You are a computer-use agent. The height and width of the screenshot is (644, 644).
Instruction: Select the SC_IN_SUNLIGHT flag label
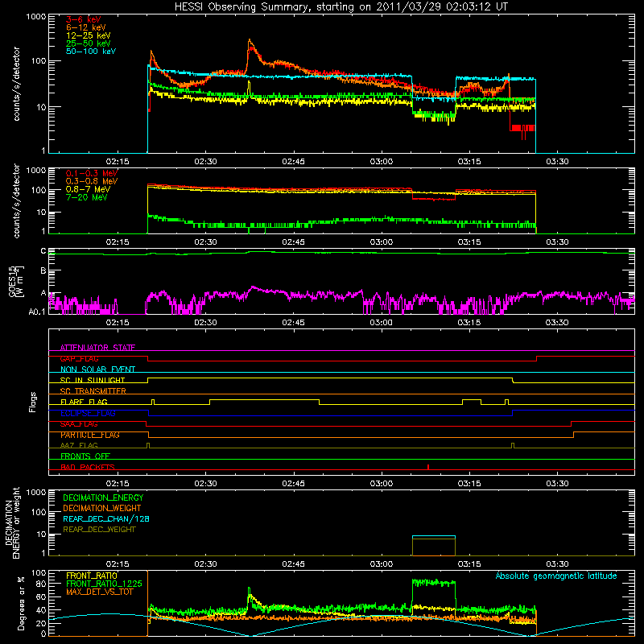click(x=93, y=380)
